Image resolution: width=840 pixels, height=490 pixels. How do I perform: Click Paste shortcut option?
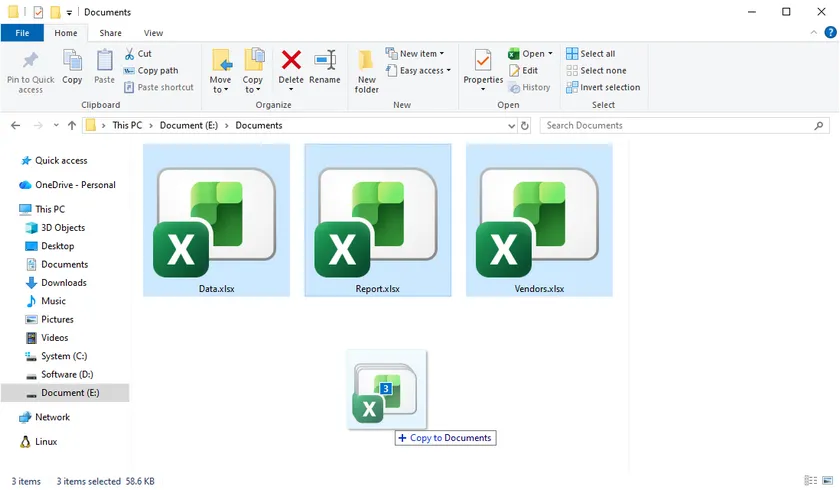click(159, 87)
